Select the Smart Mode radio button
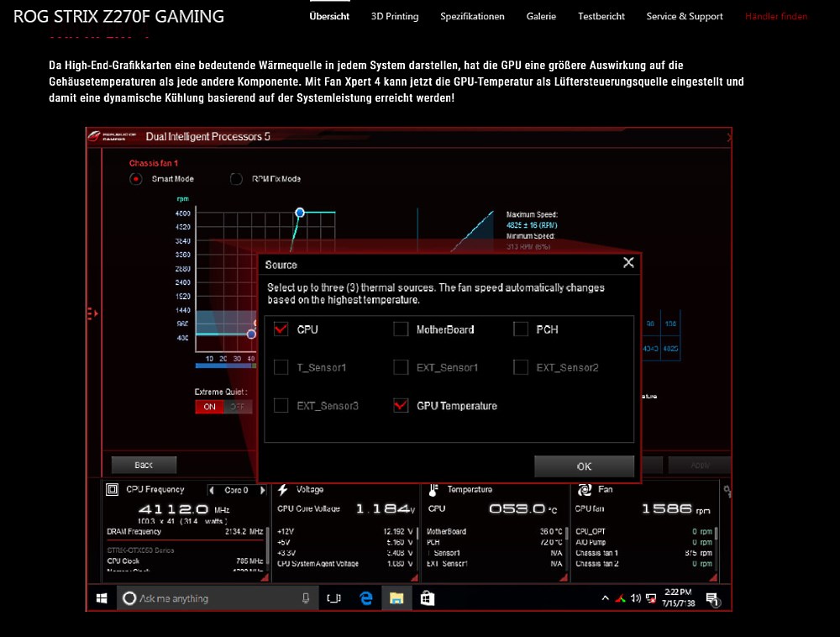840x637 pixels. tap(135, 179)
